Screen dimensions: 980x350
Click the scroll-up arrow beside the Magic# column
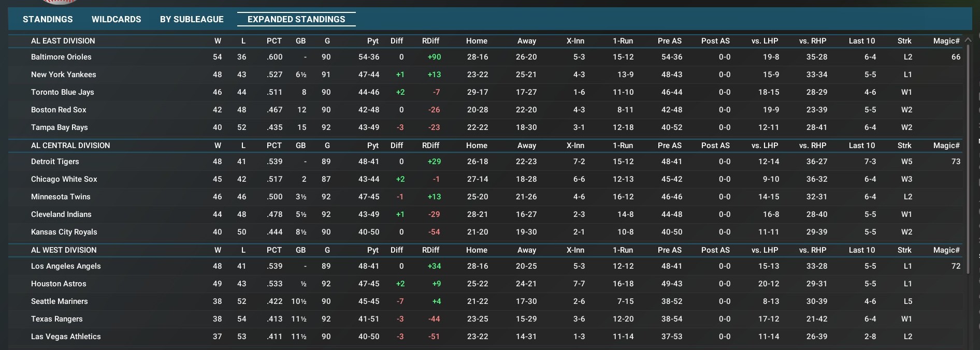click(968, 40)
